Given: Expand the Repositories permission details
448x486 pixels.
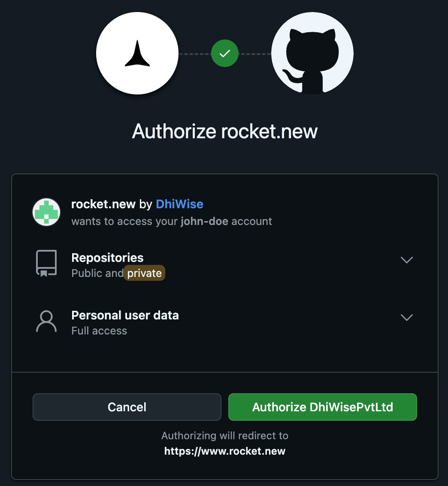Looking at the screenshot, I should [x=406, y=260].
